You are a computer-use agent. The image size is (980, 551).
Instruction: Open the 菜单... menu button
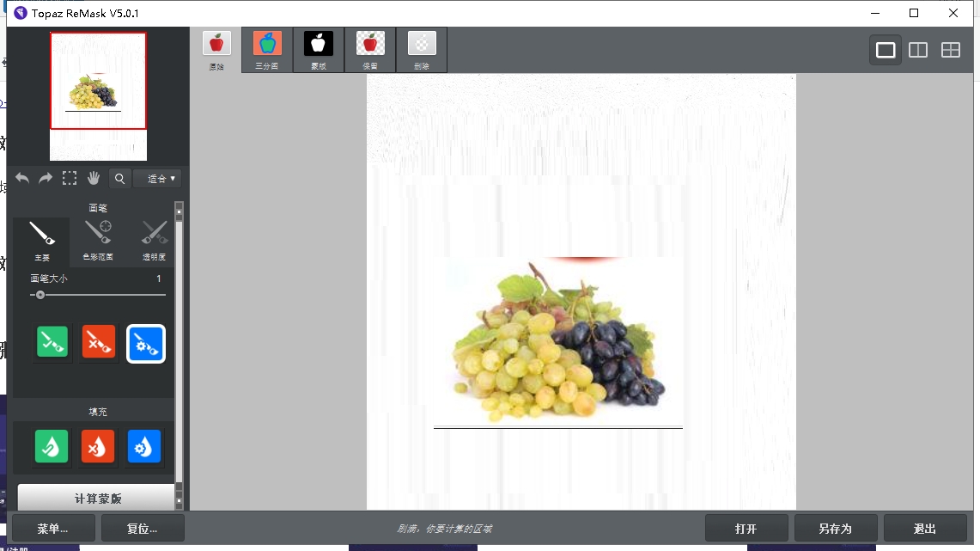[53, 529]
